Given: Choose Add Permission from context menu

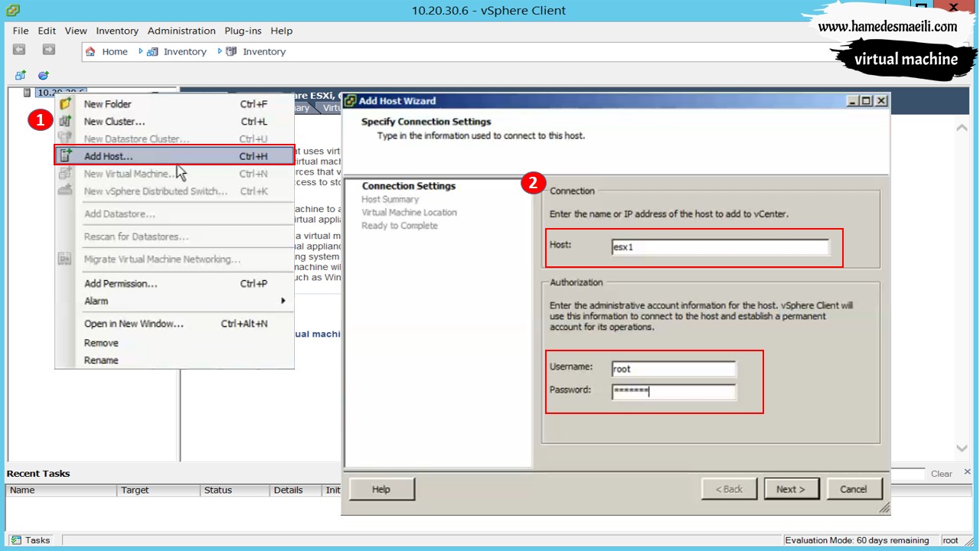Looking at the screenshot, I should [x=175, y=283].
